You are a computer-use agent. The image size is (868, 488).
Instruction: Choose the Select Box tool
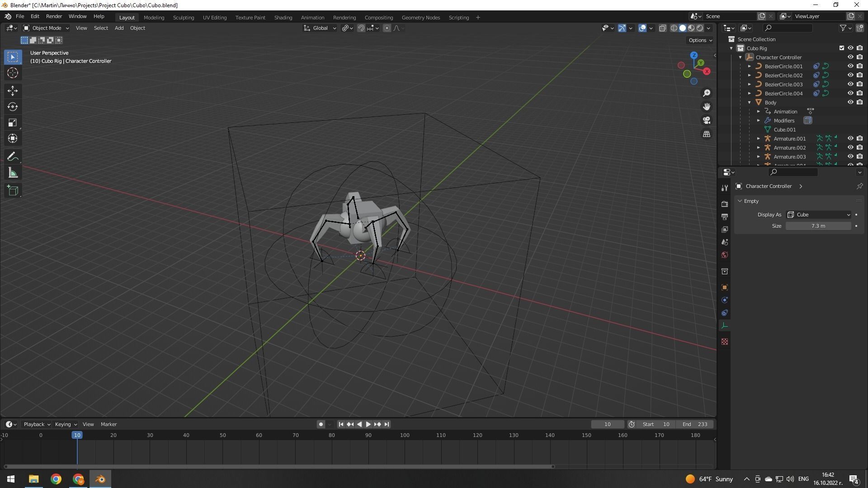(13, 57)
